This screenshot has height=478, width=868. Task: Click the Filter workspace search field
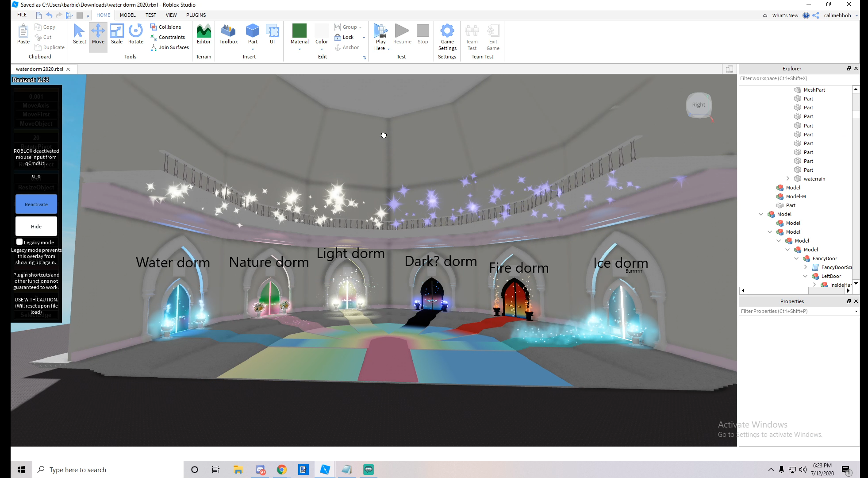(x=796, y=78)
